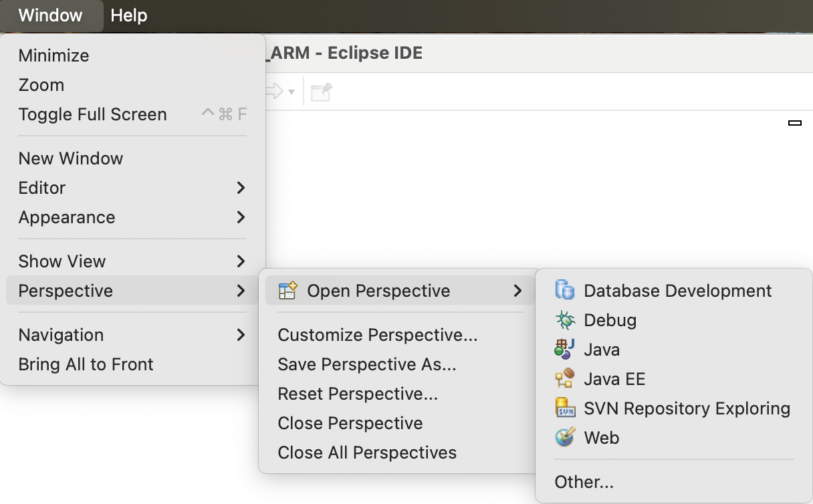This screenshot has width=813, height=504.
Task: Click the Open Perspective icon in submenu
Action: pyautogui.click(x=287, y=291)
